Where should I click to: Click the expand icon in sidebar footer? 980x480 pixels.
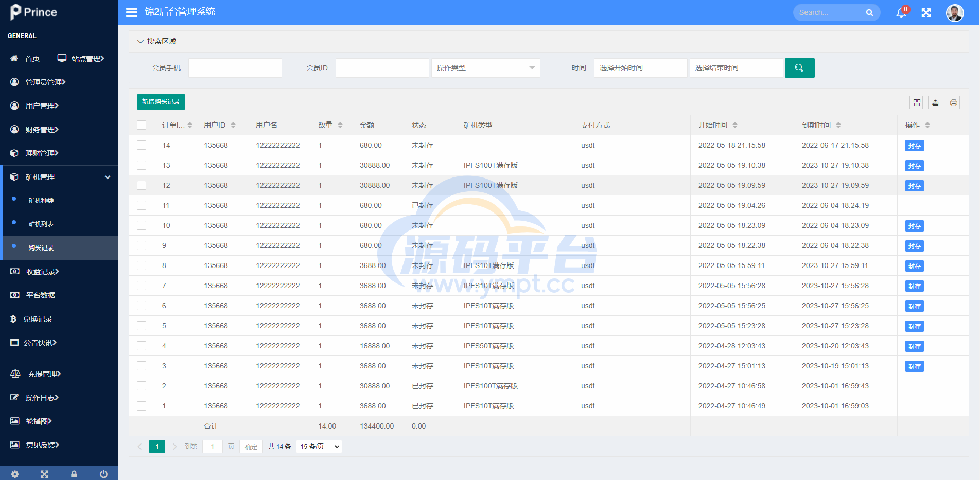(x=44, y=474)
